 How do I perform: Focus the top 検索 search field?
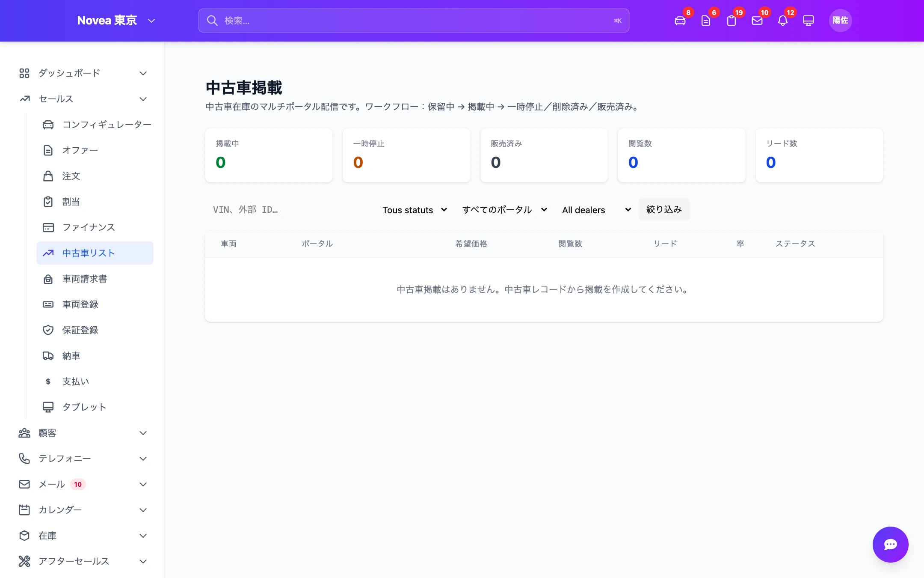tap(414, 21)
